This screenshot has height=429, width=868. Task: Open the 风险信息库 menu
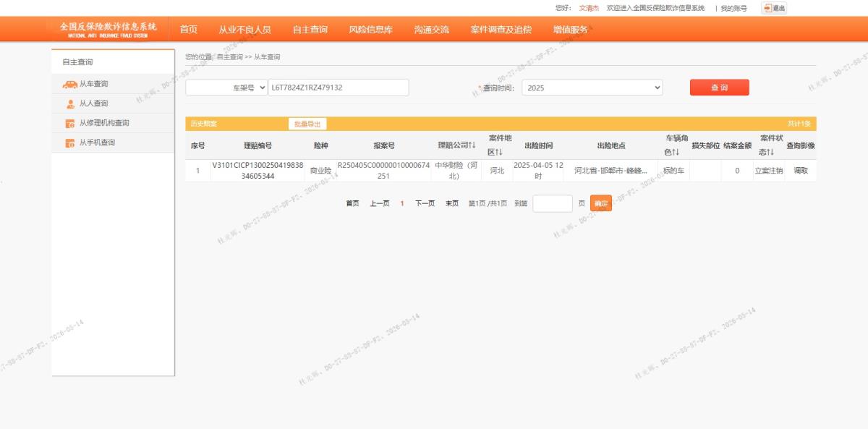point(370,30)
